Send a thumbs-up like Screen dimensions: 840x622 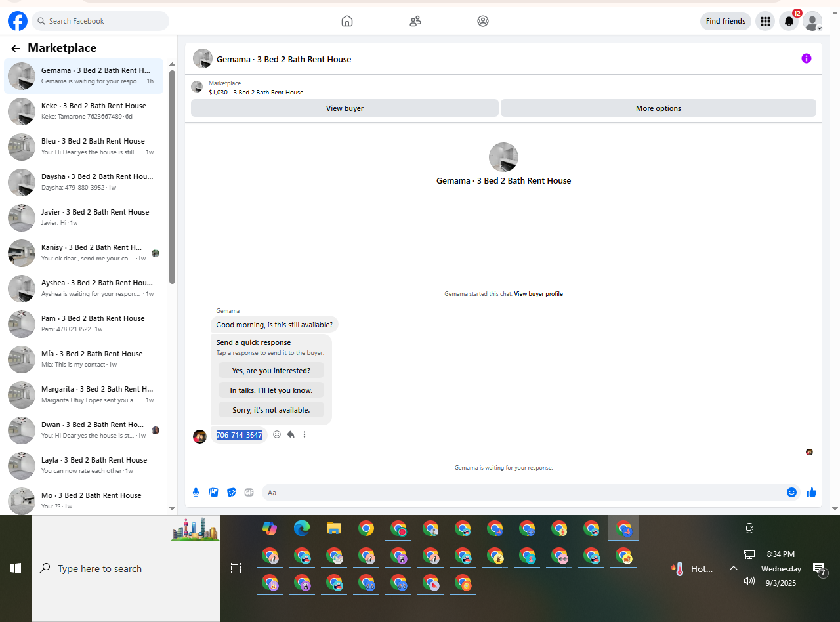coord(812,492)
